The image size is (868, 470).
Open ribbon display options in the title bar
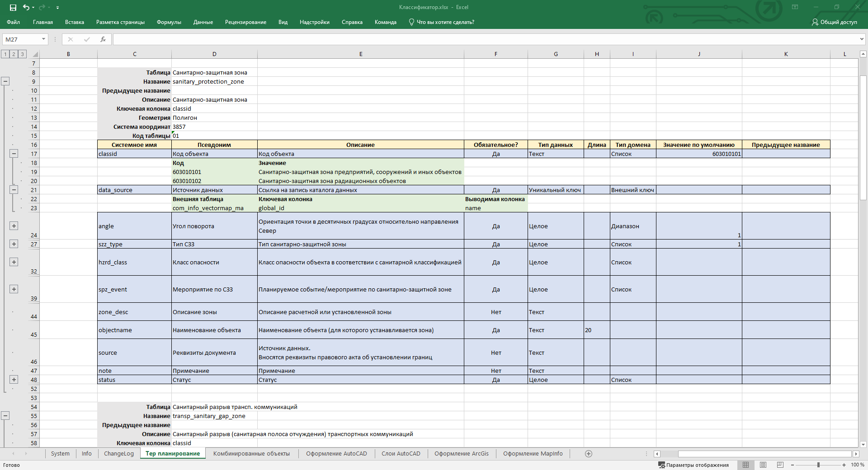(795, 7)
